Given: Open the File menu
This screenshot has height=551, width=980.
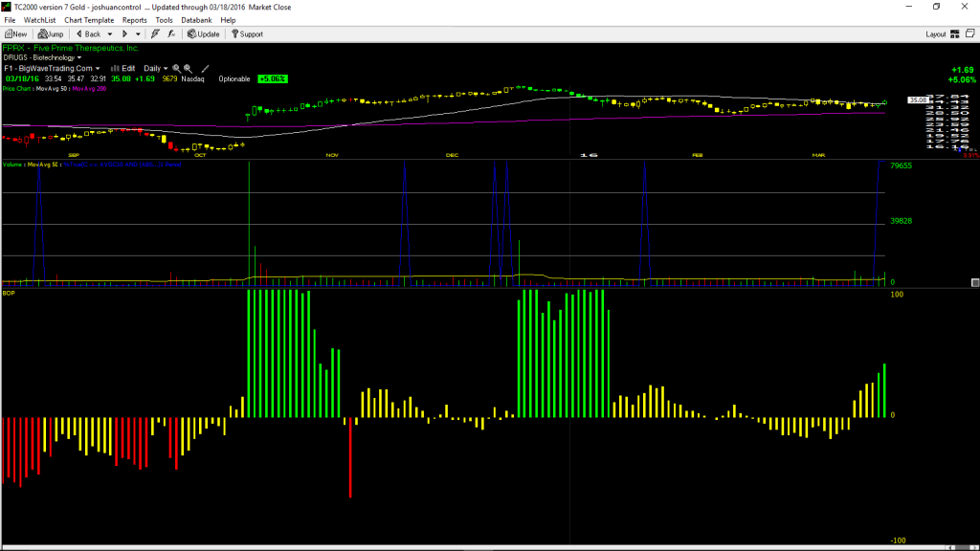Looking at the screenshot, I should click(x=10, y=20).
